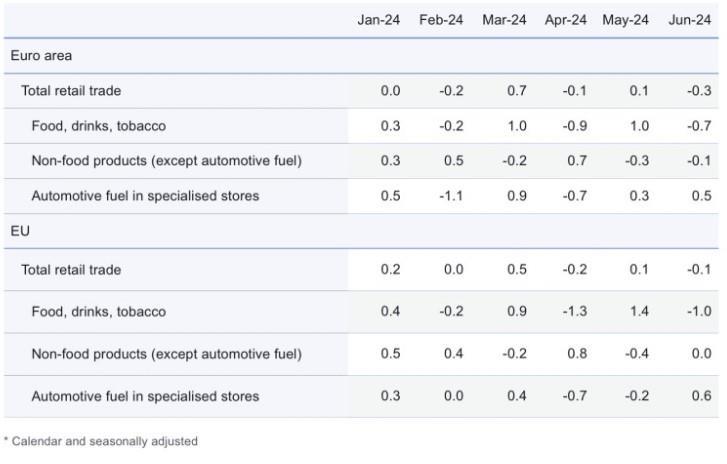Select Euro area 'Total retail trade' row label
This screenshot has height=464, width=727.
click(71, 91)
